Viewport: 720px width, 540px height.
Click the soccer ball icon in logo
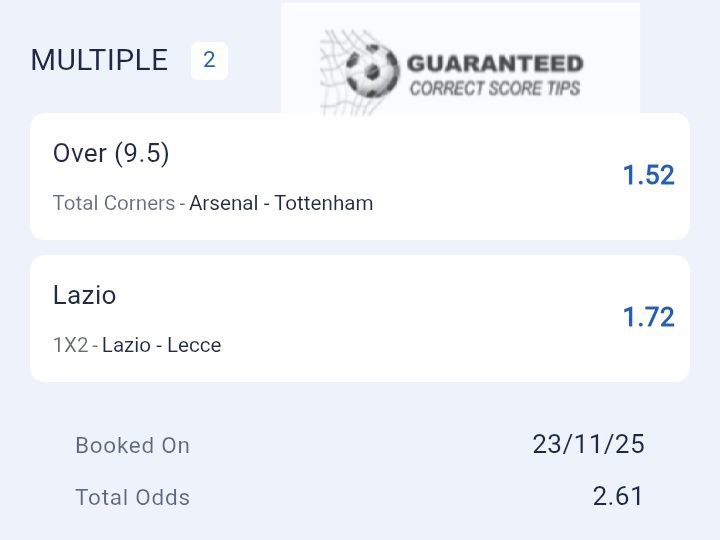(373, 70)
